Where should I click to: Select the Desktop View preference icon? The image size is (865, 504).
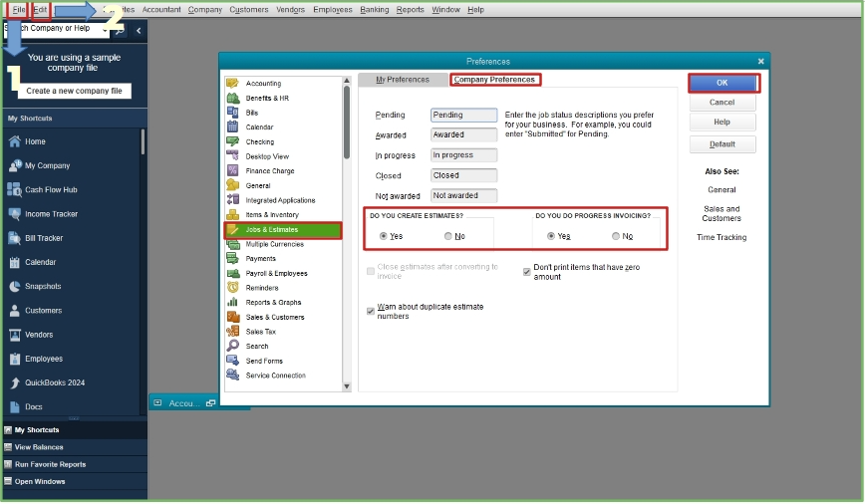[232, 156]
